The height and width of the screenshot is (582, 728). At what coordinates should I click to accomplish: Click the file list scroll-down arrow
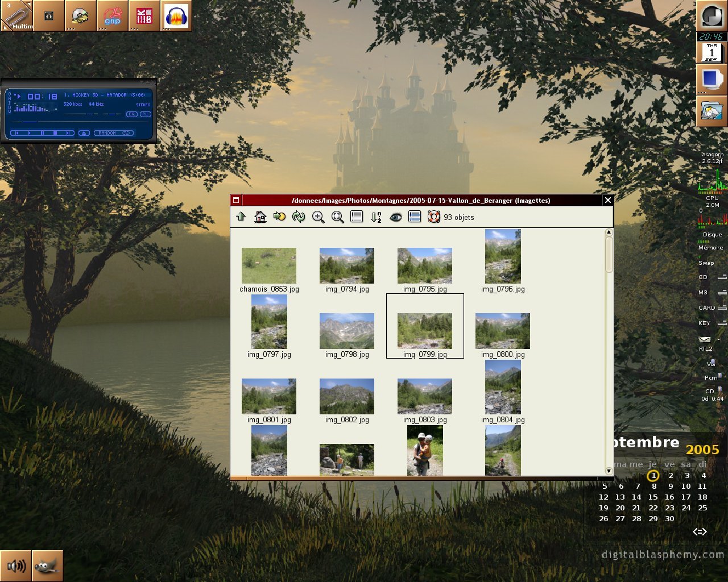609,471
